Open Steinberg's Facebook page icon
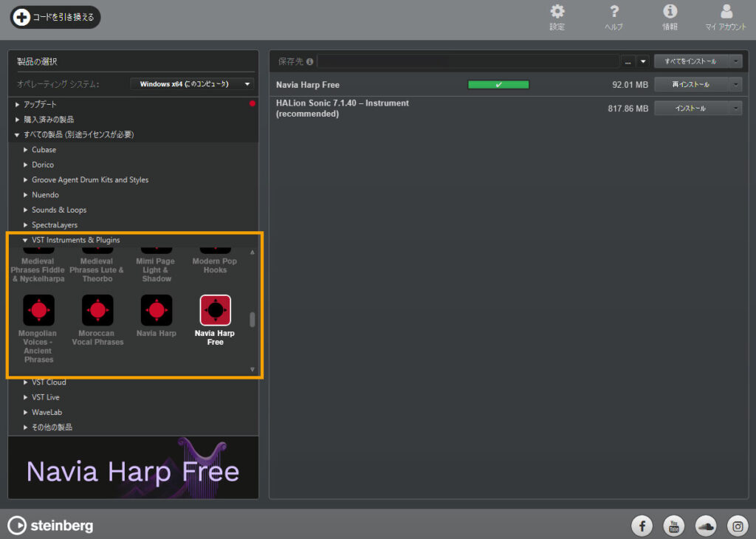Image resolution: width=756 pixels, height=539 pixels. (642, 526)
